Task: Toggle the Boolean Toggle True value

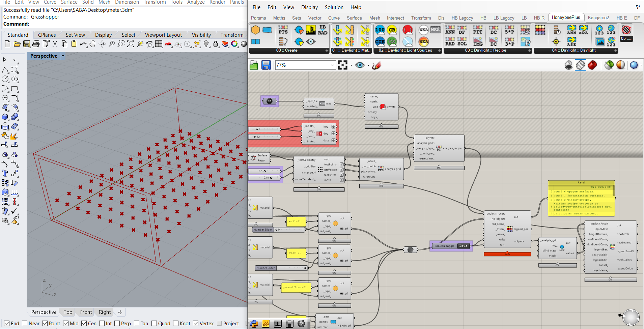Action: click(464, 246)
